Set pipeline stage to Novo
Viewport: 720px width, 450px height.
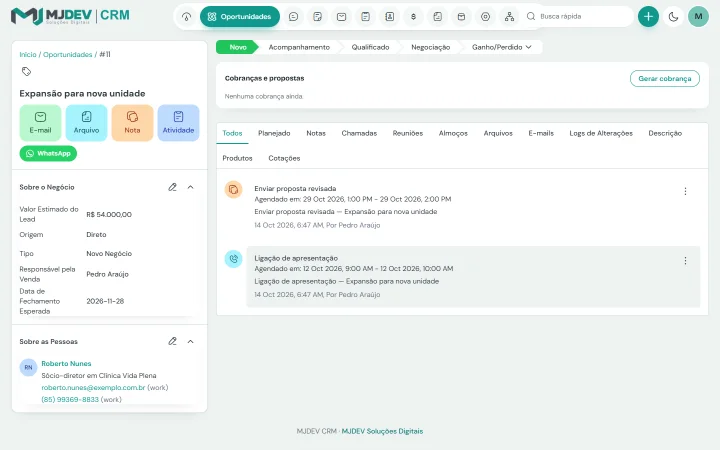coord(237,47)
